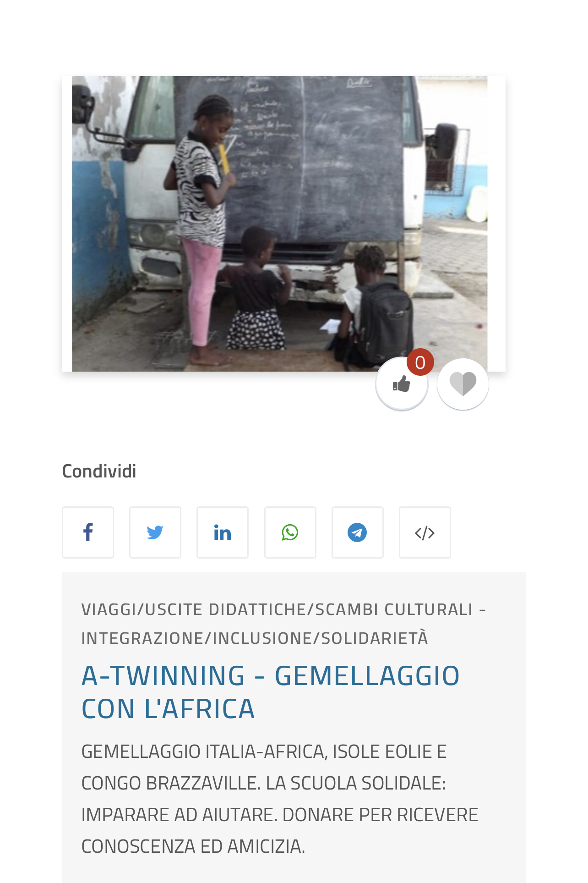Share on LinkedIn
Screen dimensions: 588x883
pyautogui.click(x=223, y=532)
